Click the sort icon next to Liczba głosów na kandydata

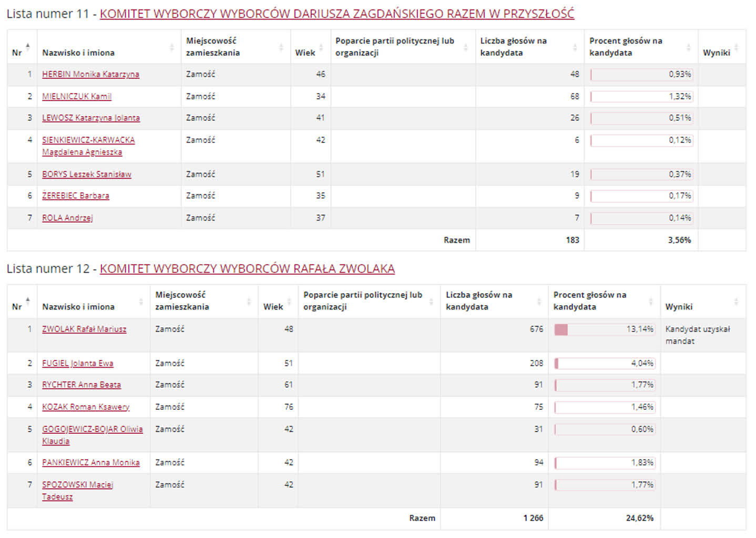tap(574, 47)
